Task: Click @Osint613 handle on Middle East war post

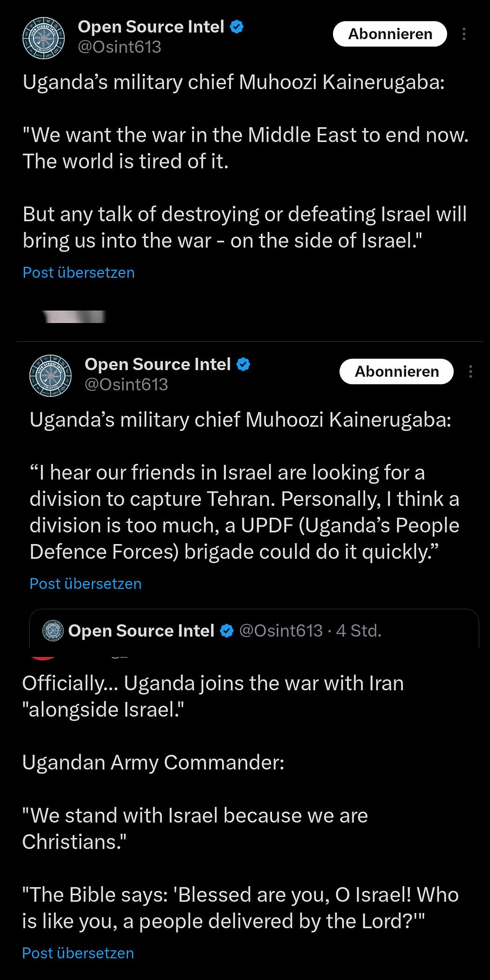Action: click(119, 47)
